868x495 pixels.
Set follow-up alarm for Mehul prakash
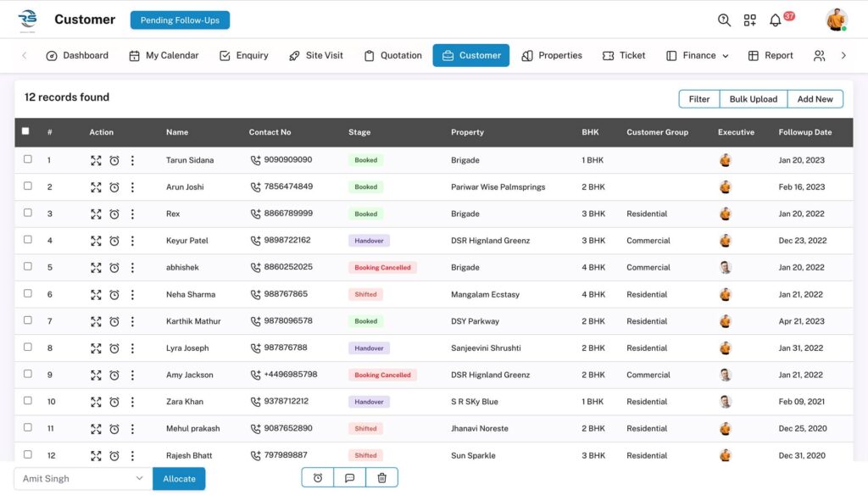[114, 429]
